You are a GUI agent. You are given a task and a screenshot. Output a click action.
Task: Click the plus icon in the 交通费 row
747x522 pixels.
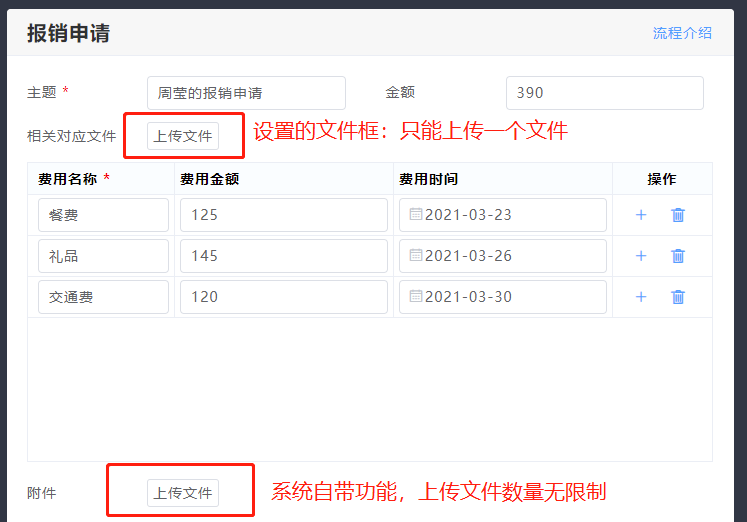641,297
